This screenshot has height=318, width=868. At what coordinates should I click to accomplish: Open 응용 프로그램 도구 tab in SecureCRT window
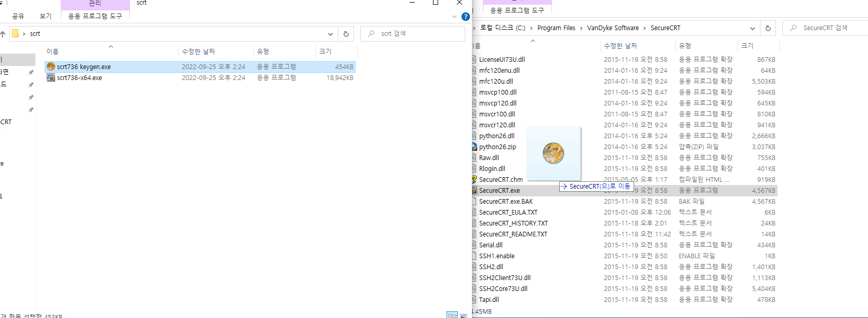[517, 10]
